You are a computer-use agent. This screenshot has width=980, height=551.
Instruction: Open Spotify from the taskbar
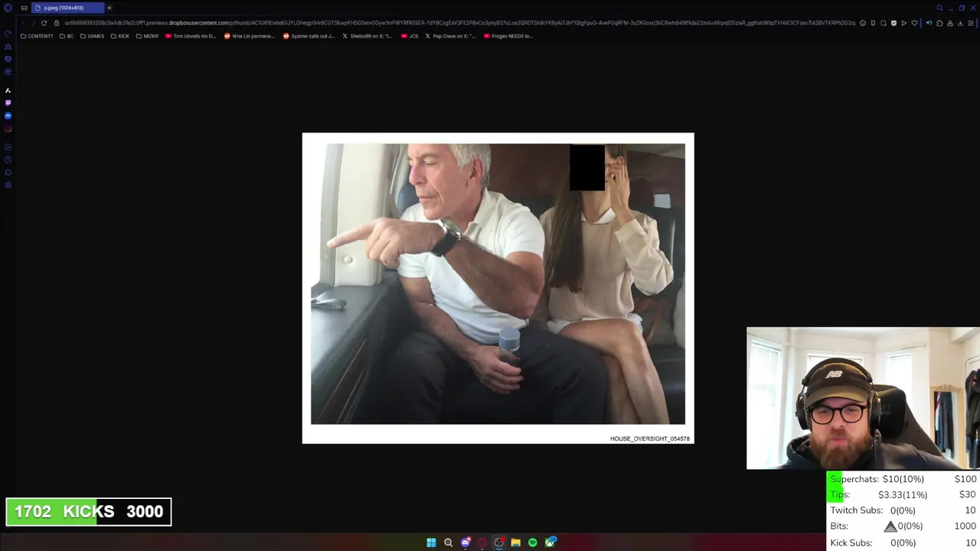532,543
